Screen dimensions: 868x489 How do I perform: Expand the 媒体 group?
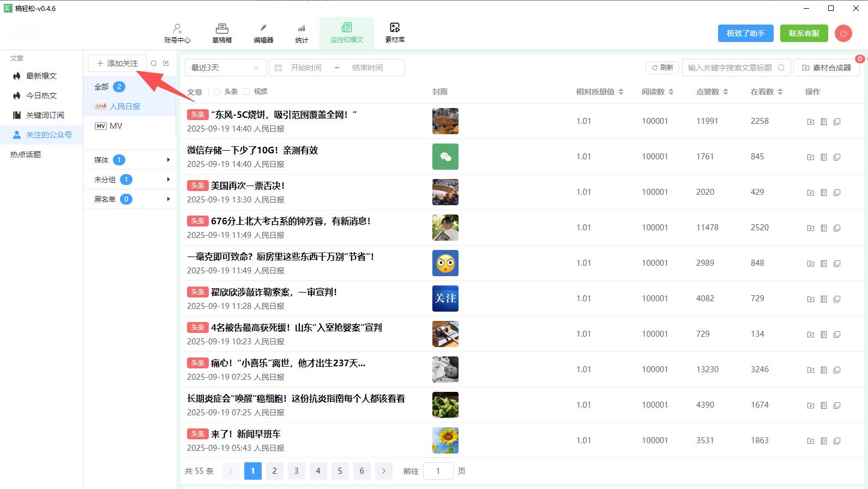(x=129, y=160)
